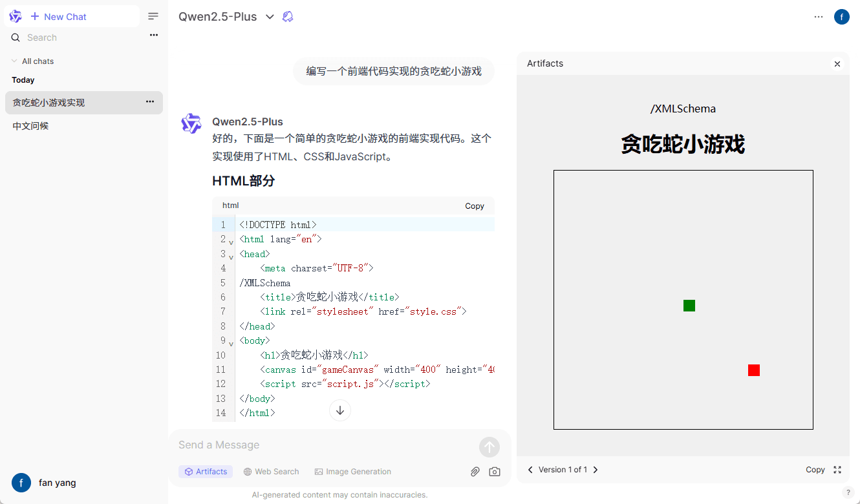Go to the next artifact version

(x=596, y=470)
